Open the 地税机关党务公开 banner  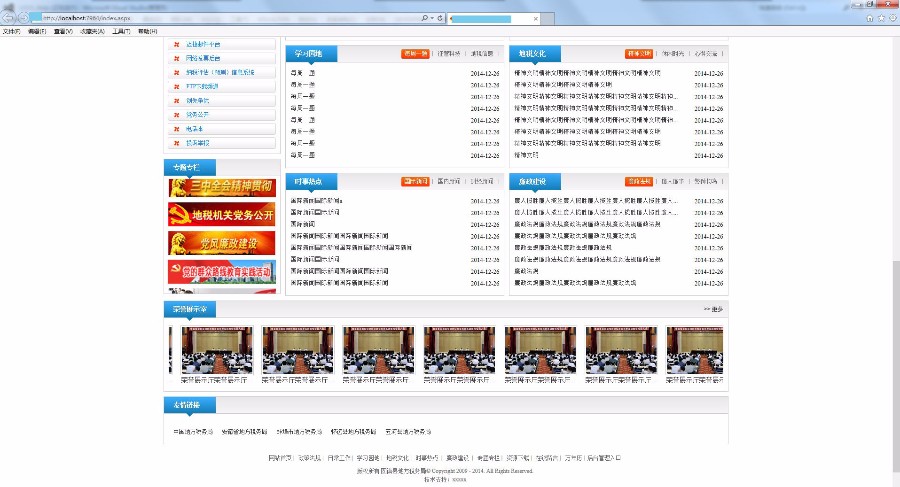(222, 214)
